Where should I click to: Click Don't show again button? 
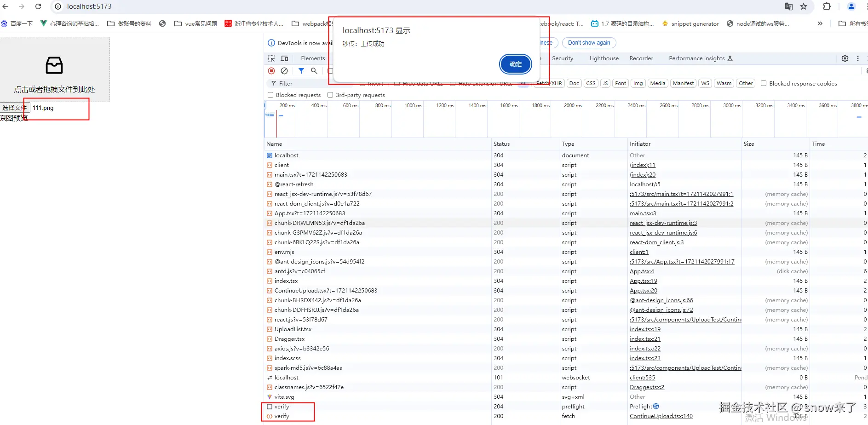pos(589,43)
